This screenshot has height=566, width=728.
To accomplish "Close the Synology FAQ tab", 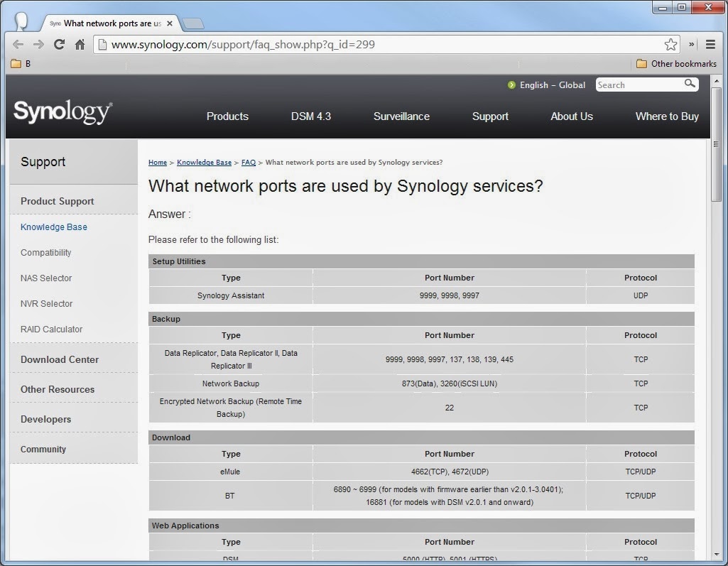I will [170, 23].
